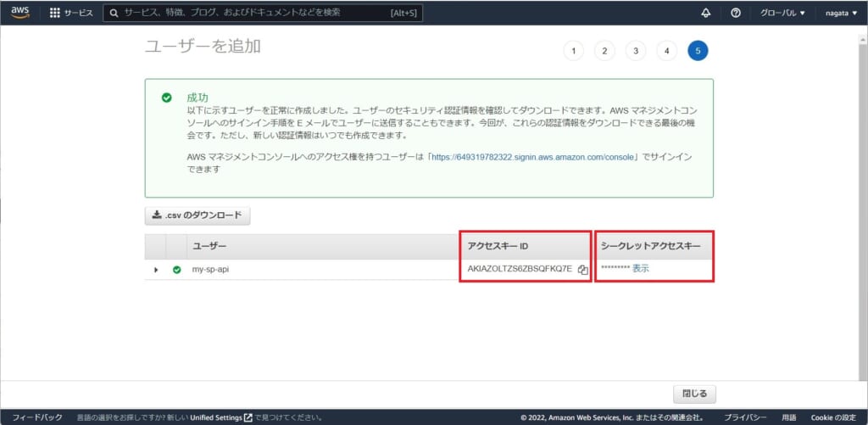The height and width of the screenshot is (425, 868).
Task: Open フィードバック in the footer
Action: pyautogui.click(x=37, y=417)
